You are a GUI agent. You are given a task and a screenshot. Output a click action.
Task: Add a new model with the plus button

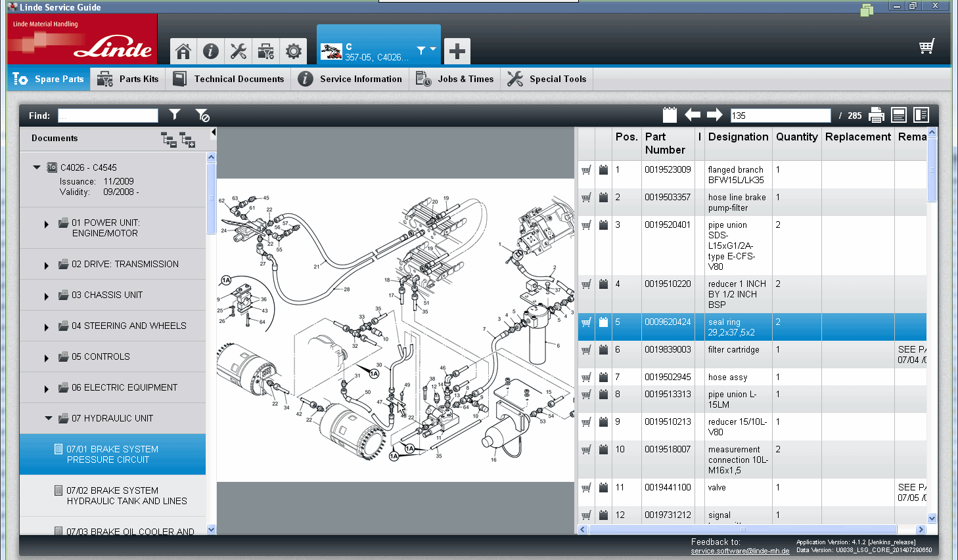click(x=456, y=51)
